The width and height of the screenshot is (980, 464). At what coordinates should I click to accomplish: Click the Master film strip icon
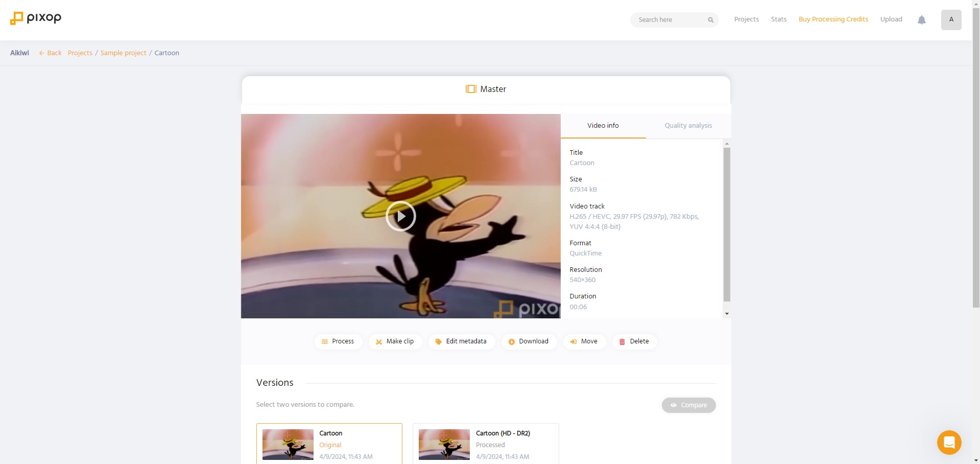point(471,89)
